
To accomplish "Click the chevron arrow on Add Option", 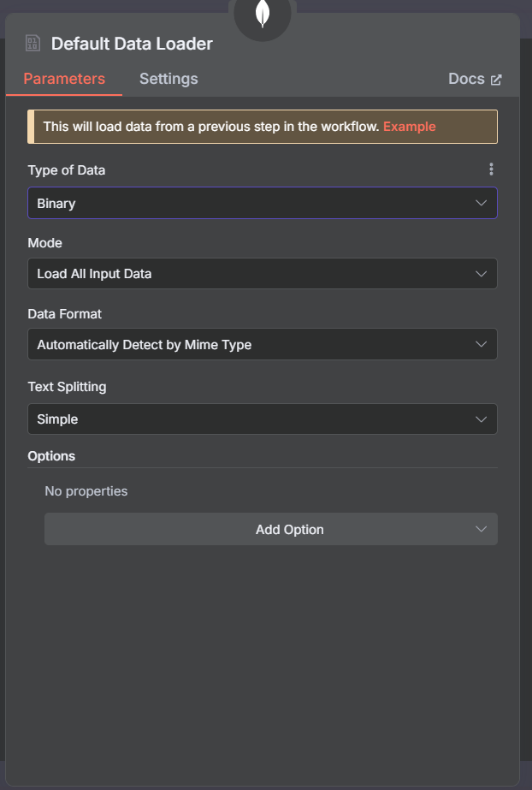I will click(x=482, y=529).
